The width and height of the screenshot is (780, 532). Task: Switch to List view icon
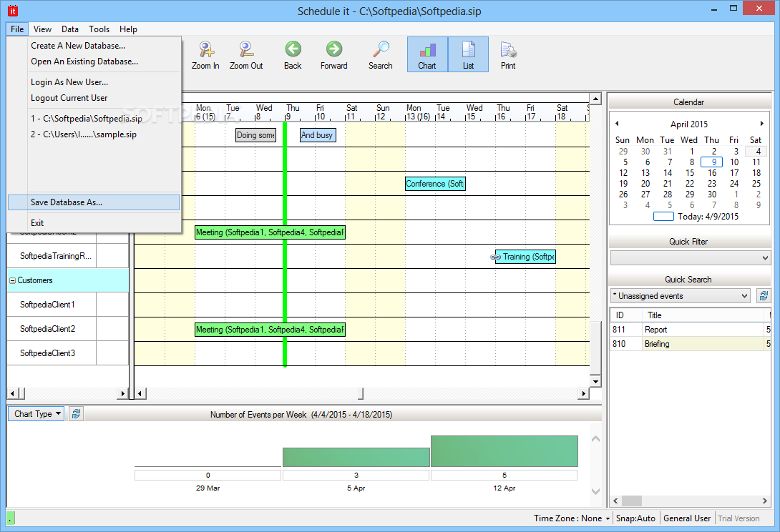coord(468,54)
